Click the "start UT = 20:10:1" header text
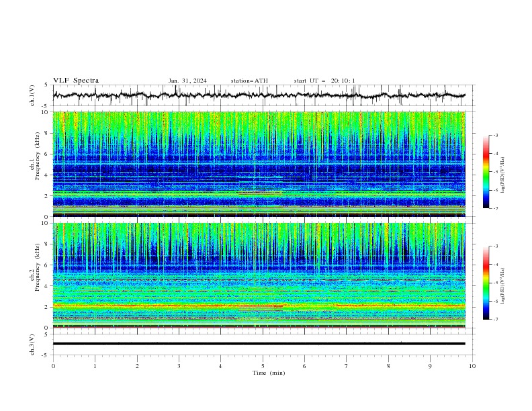 tap(324, 81)
